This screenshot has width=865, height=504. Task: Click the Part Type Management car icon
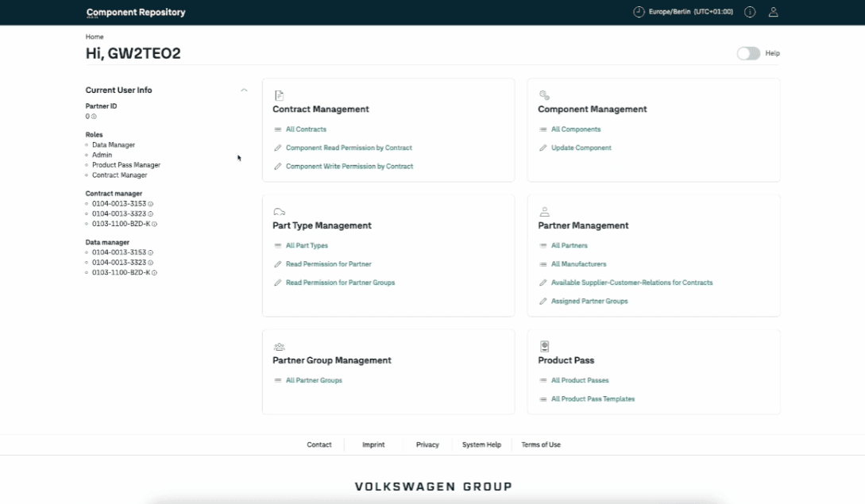click(x=279, y=212)
